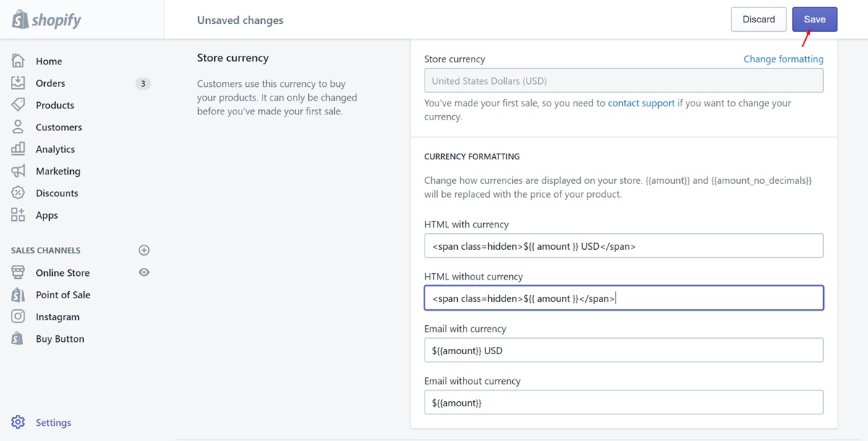Click the Buy Button channel icon

click(x=18, y=339)
